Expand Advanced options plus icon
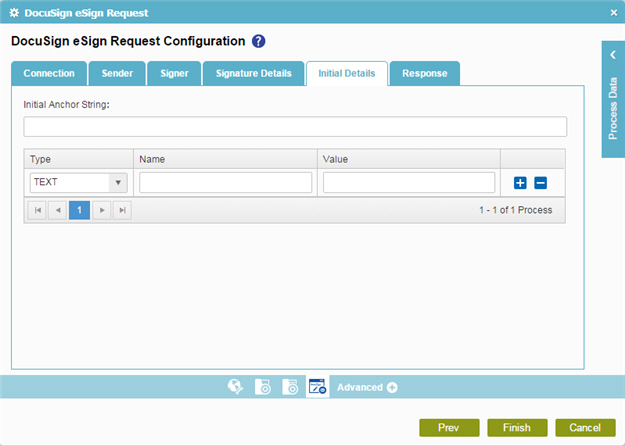 point(392,387)
